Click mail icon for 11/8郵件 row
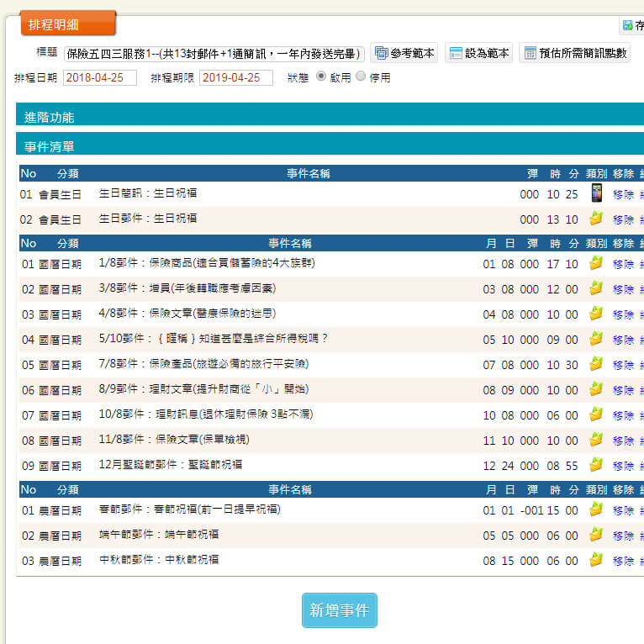The image size is (644, 644). [596, 440]
